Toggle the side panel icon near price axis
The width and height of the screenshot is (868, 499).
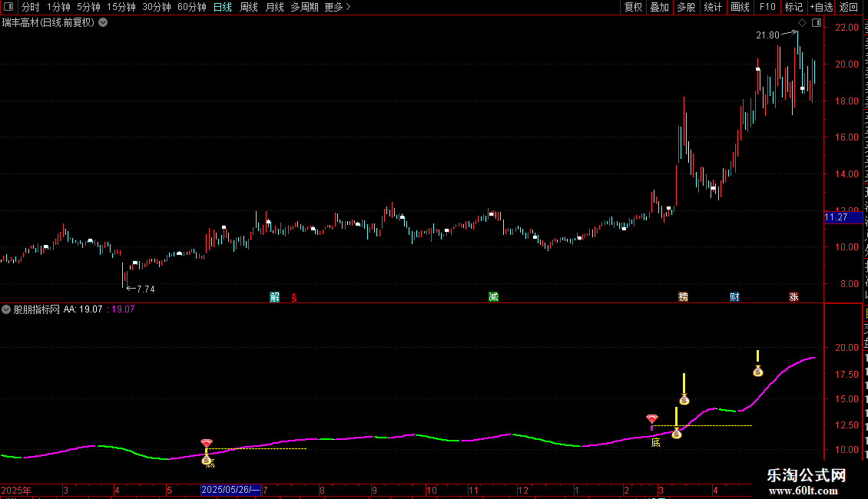point(817,23)
